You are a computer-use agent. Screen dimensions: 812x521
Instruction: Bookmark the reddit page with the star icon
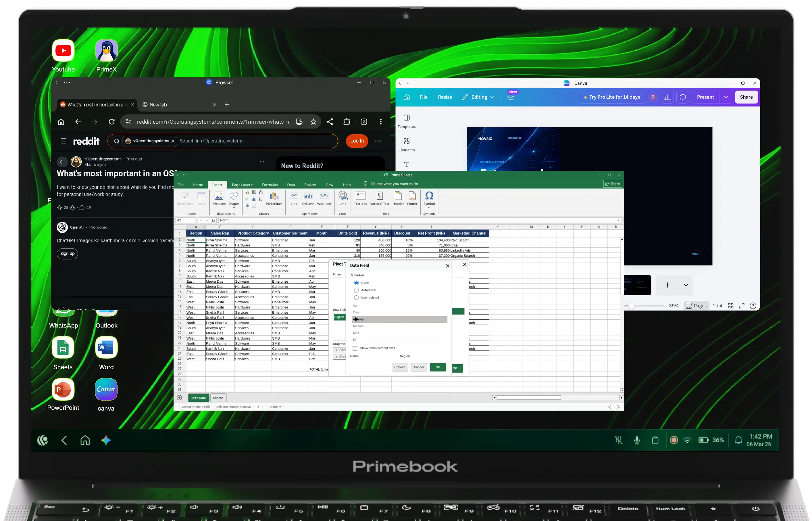click(x=313, y=122)
